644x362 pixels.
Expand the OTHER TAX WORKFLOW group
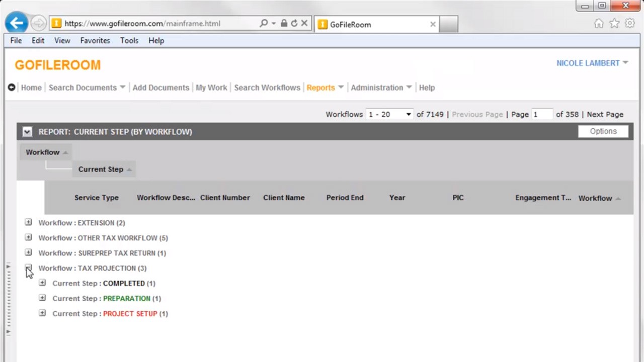coord(28,237)
